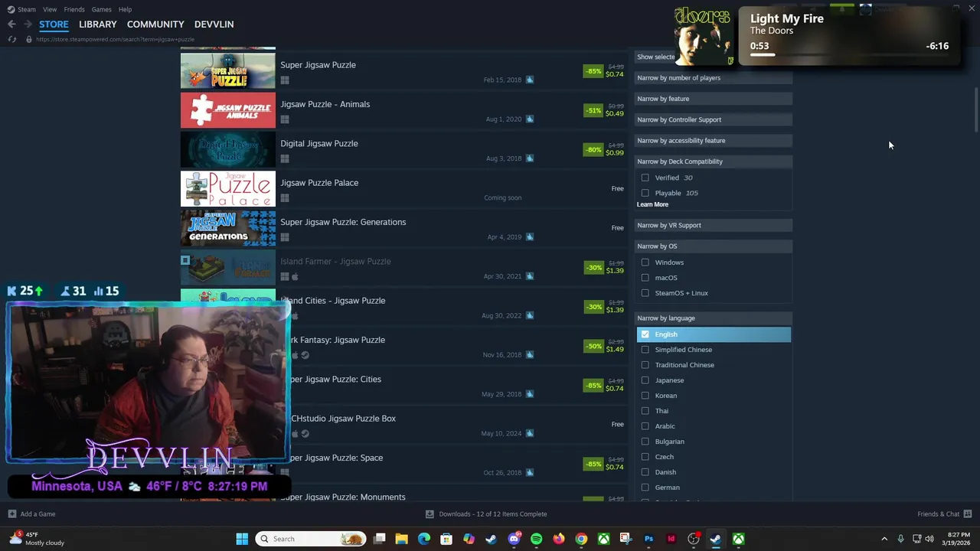980x551 pixels.
Task: Click the Windows taskbar Search box
Action: point(311,539)
